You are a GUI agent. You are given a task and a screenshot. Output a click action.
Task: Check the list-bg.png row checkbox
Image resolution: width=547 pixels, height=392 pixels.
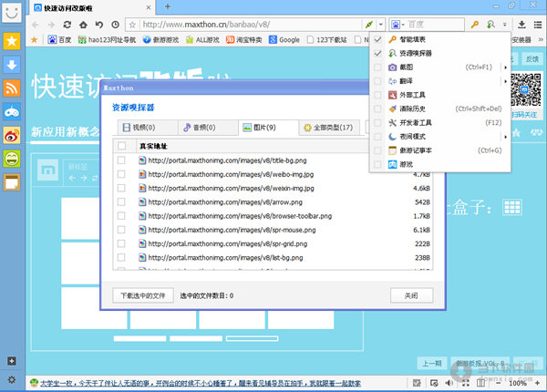point(121,257)
